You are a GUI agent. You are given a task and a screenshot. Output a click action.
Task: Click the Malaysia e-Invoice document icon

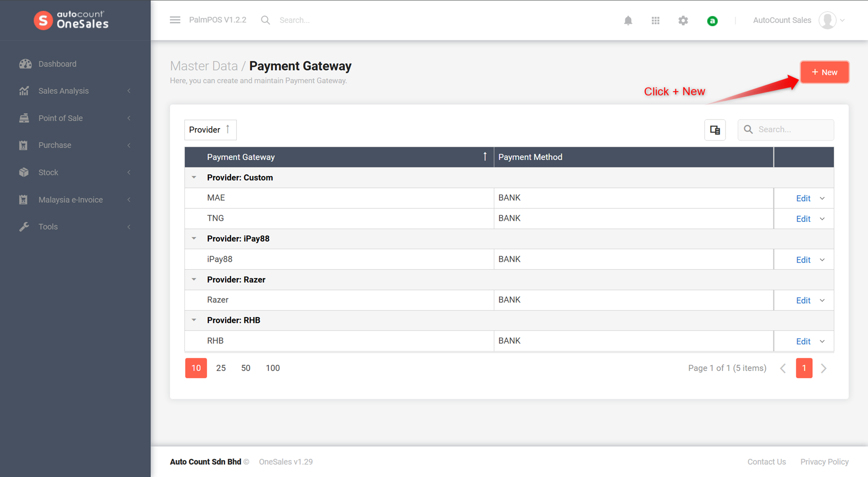click(23, 199)
